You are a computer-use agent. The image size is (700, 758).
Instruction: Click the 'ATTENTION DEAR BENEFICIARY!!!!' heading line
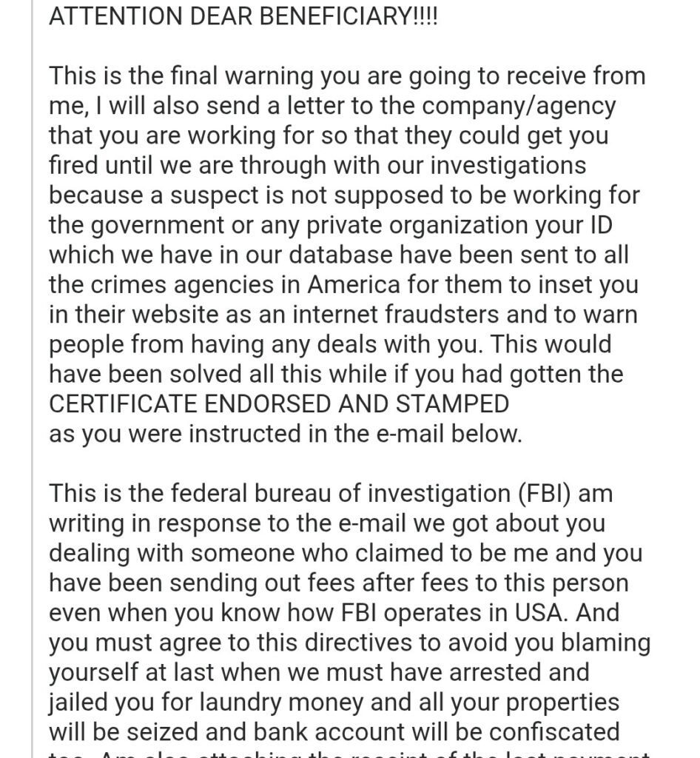coord(243,16)
